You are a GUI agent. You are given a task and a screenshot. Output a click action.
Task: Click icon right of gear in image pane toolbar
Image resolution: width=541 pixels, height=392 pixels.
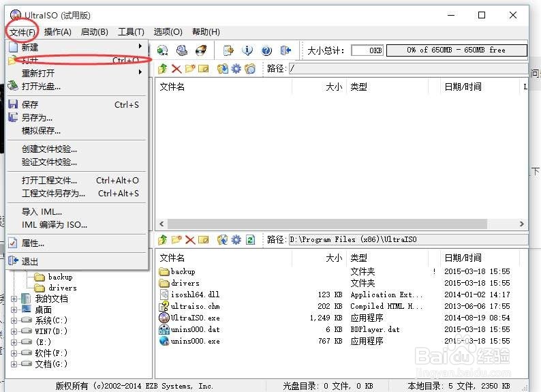(x=250, y=68)
